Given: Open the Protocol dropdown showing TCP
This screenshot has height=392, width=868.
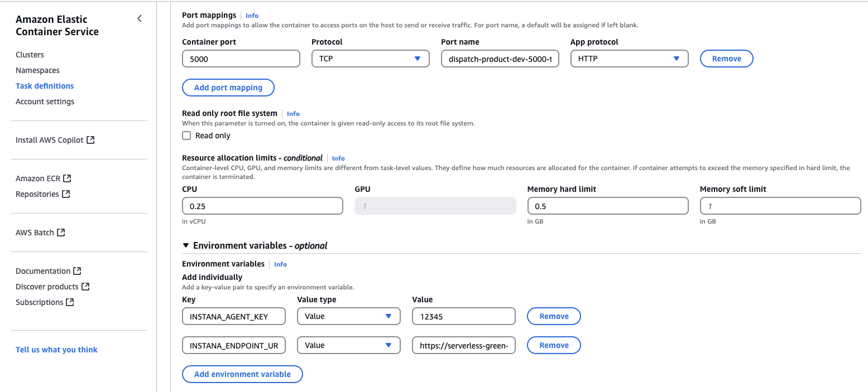Looking at the screenshot, I should [x=370, y=59].
